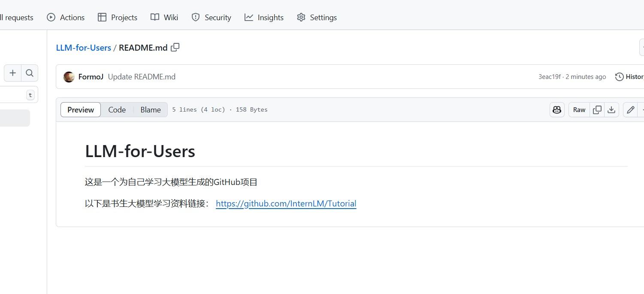
Task: Open FormoJ user profile link
Action: pos(91,77)
